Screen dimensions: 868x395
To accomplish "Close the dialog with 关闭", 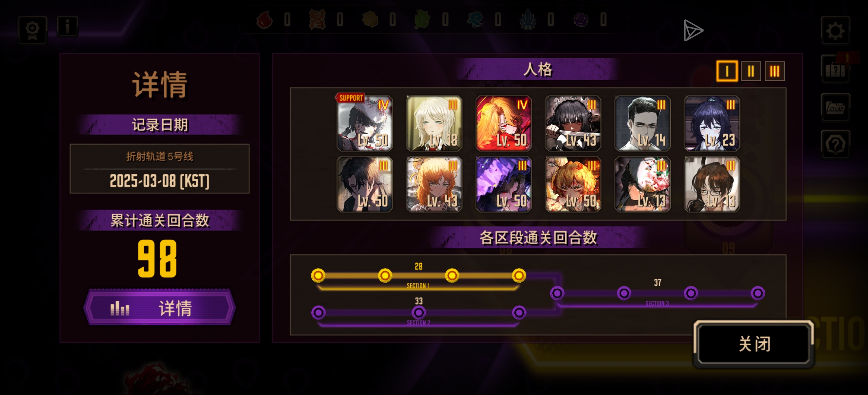I will click(x=754, y=344).
